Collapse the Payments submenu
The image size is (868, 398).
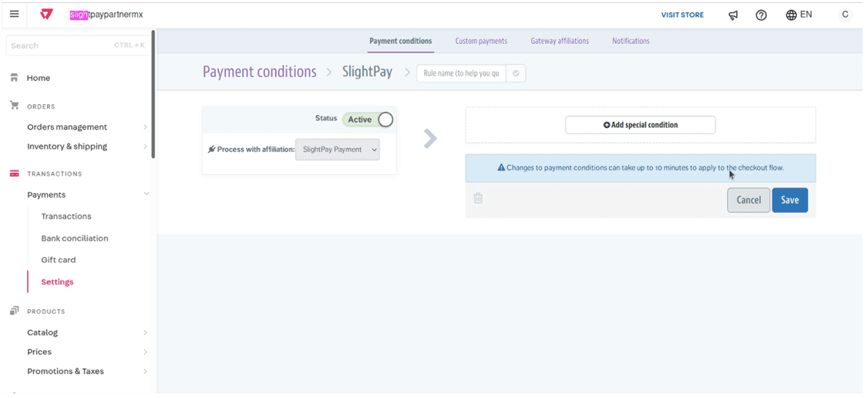point(146,194)
